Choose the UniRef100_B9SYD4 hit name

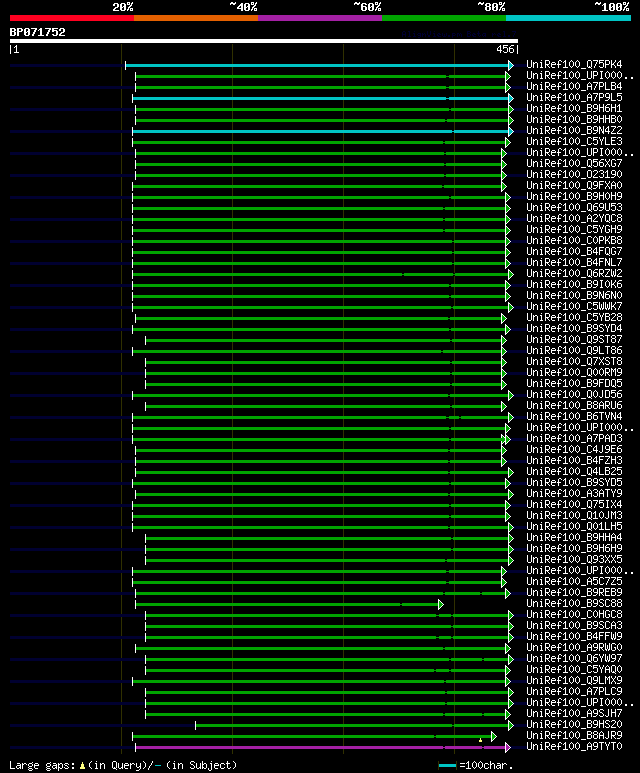574,329
